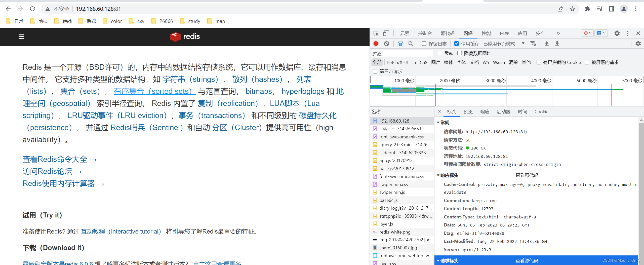Click the address bar URL
This screenshot has height=265, width=644.
pyautogui.click(x=98, y=9)
